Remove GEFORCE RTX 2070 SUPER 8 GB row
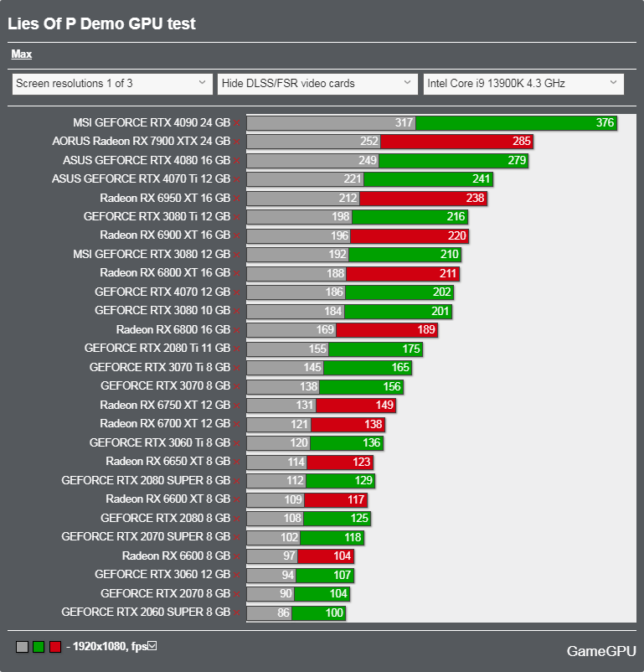Screen dimensions: 644x672 pos(236,538)
